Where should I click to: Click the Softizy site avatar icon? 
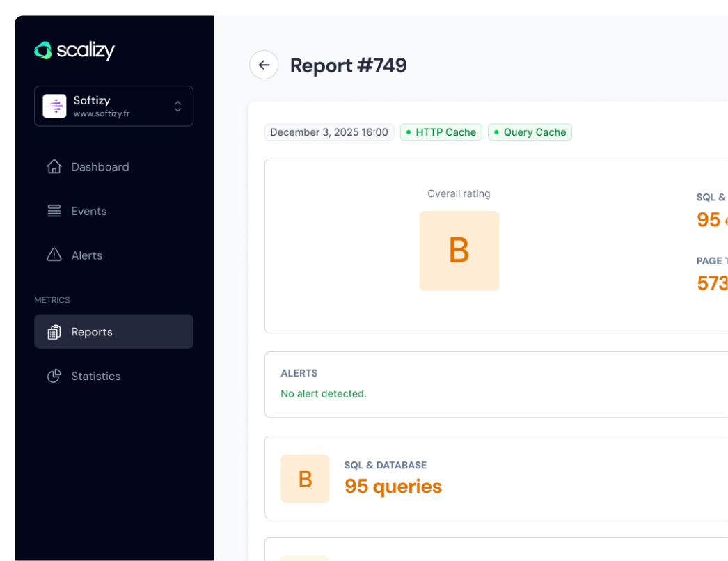click(55, 106)
